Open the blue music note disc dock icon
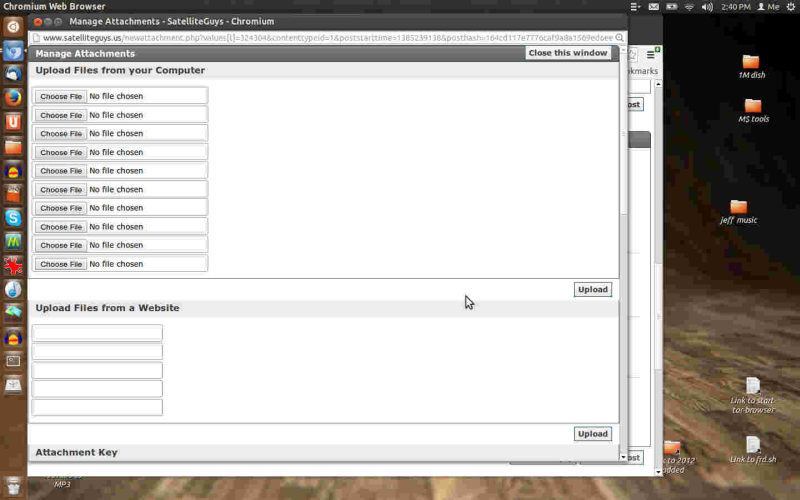This screenshot has height=500, width=800. click(x=13, y=289)
